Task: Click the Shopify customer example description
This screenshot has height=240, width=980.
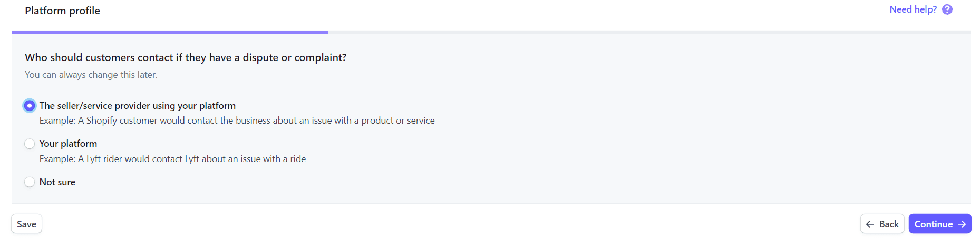Action: click(237, 121)
